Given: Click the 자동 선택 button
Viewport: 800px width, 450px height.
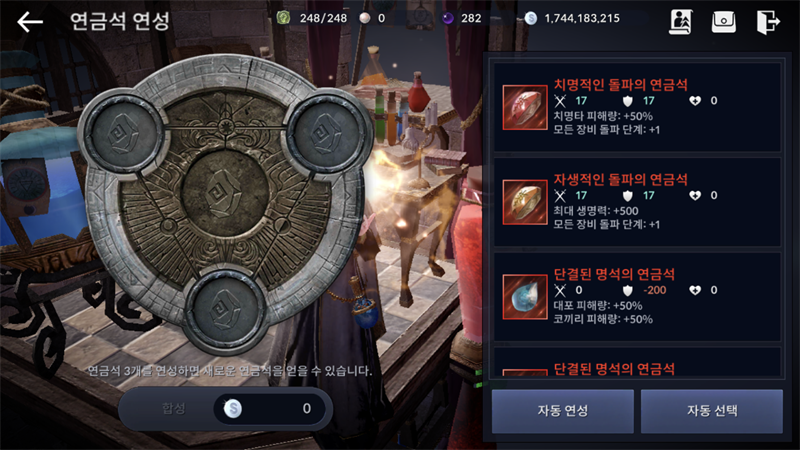Looking at the screenshot, I should coord(712,411).
